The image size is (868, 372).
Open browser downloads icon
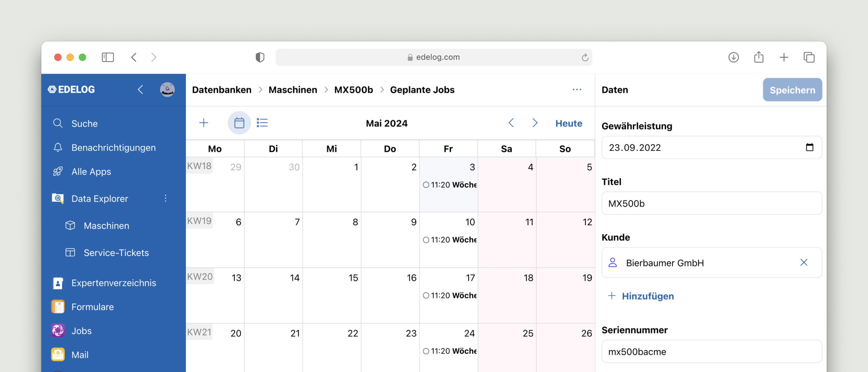(733, 57)
